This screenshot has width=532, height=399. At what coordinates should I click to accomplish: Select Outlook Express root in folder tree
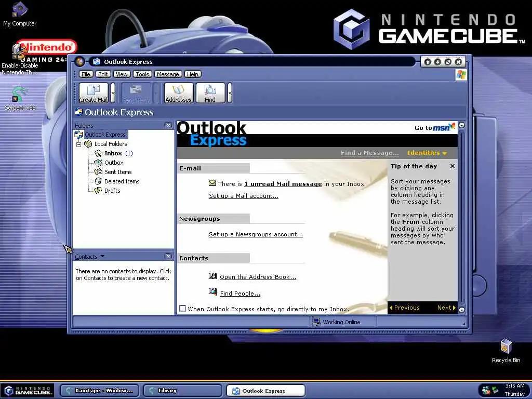point(105,135)
